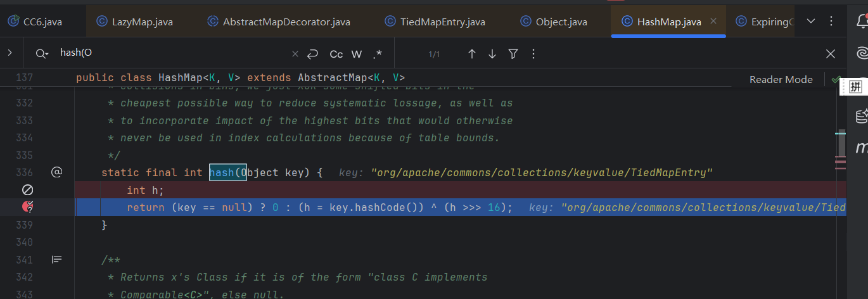Click line number 339 in gutter
The image size is (868, 299).
(x=23, y=225)
